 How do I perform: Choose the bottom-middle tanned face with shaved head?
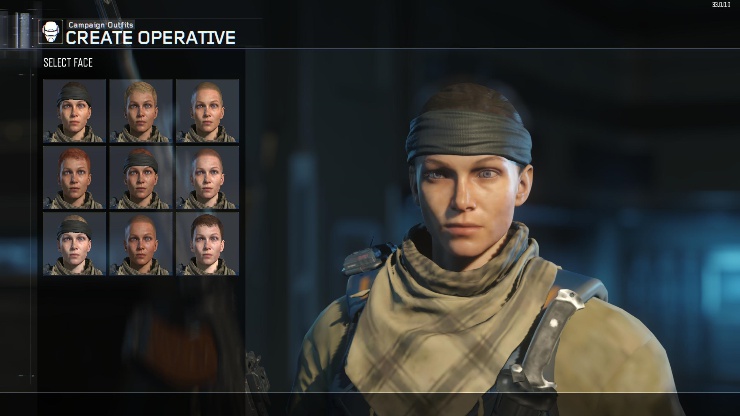pyautogui.click(x=141, y=244)
